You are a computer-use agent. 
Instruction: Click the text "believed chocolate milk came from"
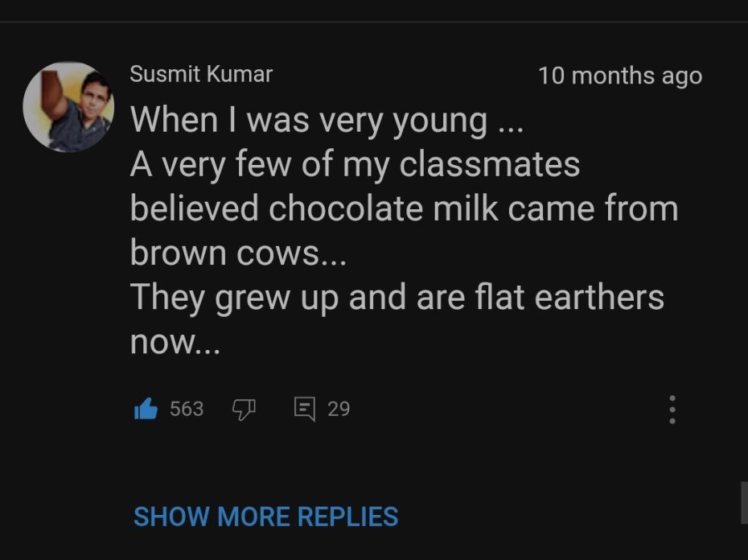(x=404, y=209)
